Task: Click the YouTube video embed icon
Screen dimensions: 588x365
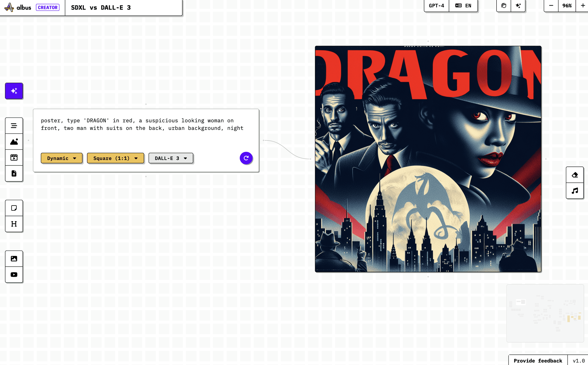Action: [x=14, y=274]
